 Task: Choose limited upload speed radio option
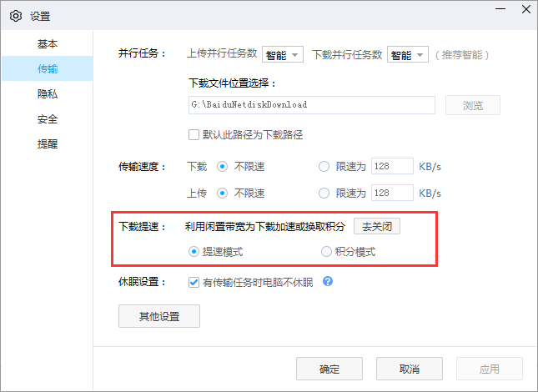(x=324, y=193)
